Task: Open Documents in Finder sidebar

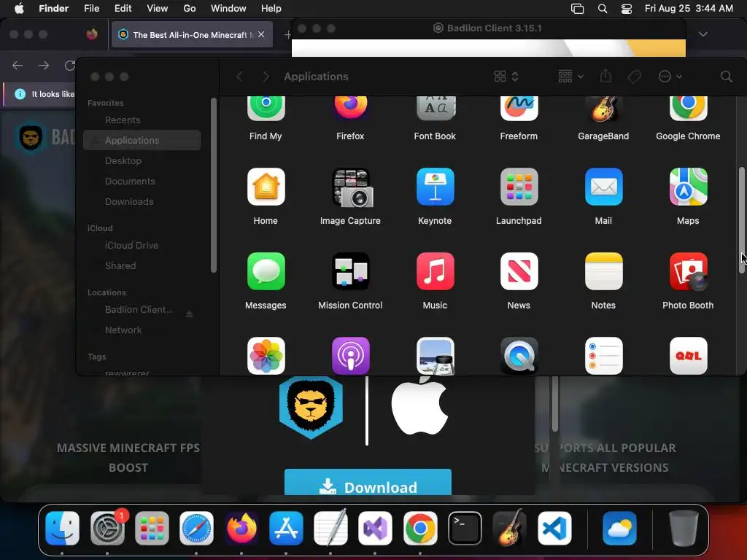Action: (x=130, y=182)
